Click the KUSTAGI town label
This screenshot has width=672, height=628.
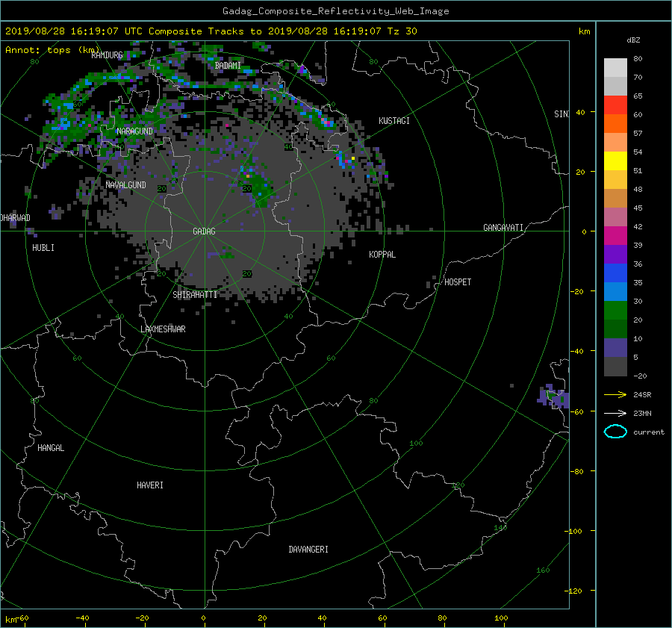[394, 121]
